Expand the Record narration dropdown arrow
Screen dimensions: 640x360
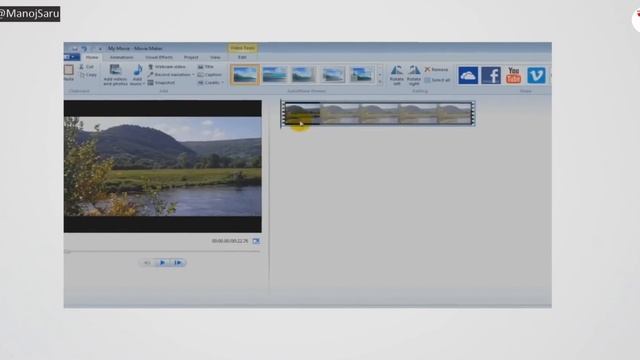pos(193,75)
